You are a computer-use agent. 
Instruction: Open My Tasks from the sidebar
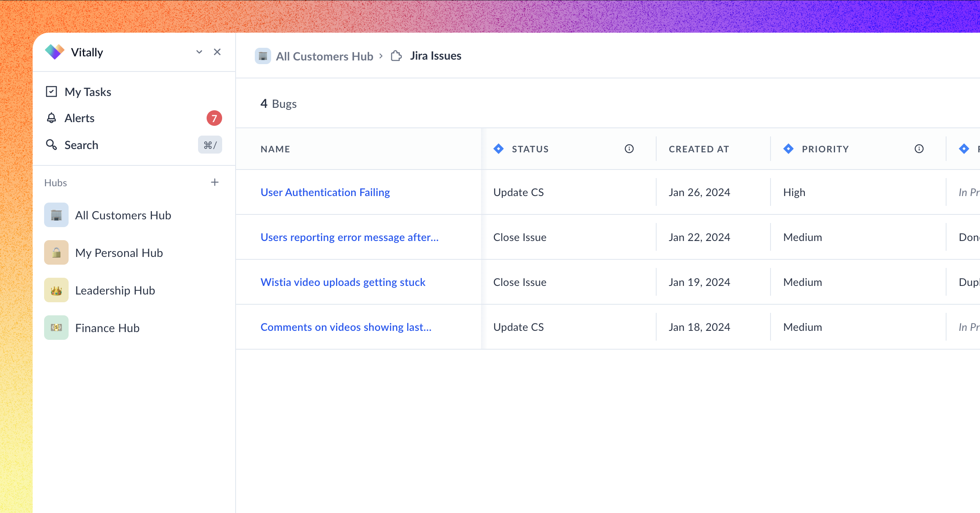pos(88,91)
